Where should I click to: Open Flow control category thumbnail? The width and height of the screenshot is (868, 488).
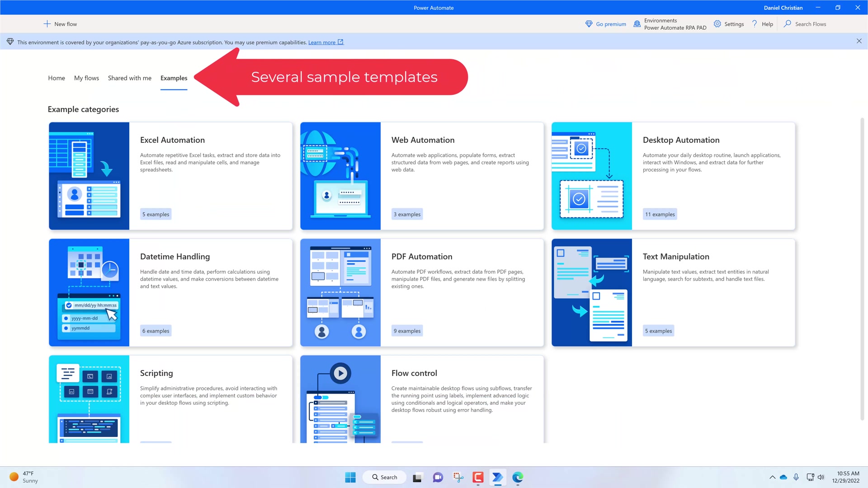pos(340,399)
